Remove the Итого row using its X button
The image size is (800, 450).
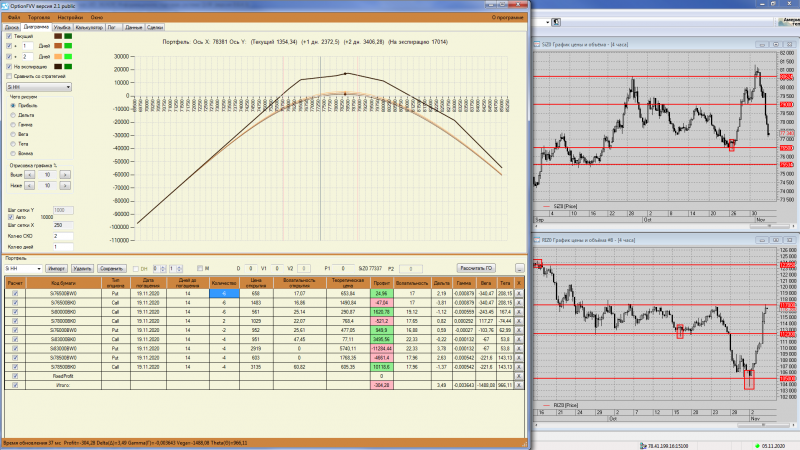[519, 385]
